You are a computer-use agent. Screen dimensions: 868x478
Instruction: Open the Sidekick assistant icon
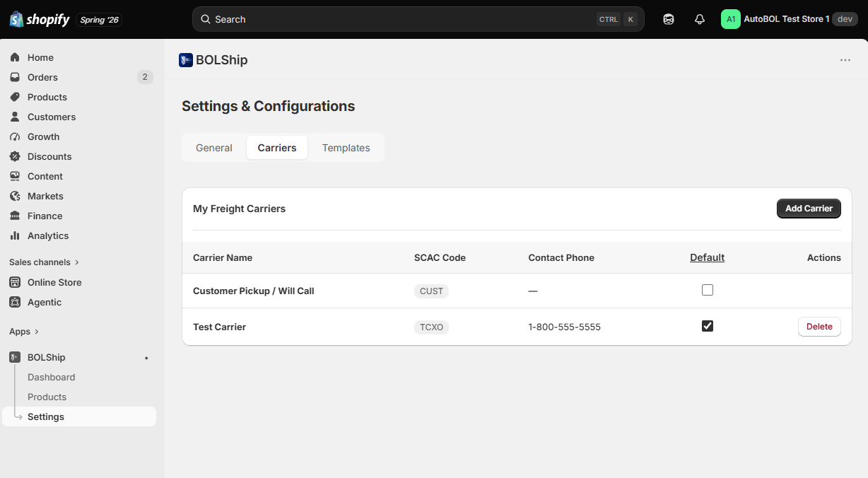(x=669, y=19)
